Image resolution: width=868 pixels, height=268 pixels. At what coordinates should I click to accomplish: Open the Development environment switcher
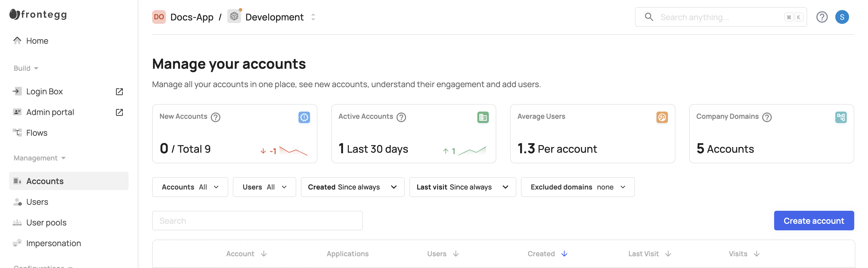[x=275, y=17]
